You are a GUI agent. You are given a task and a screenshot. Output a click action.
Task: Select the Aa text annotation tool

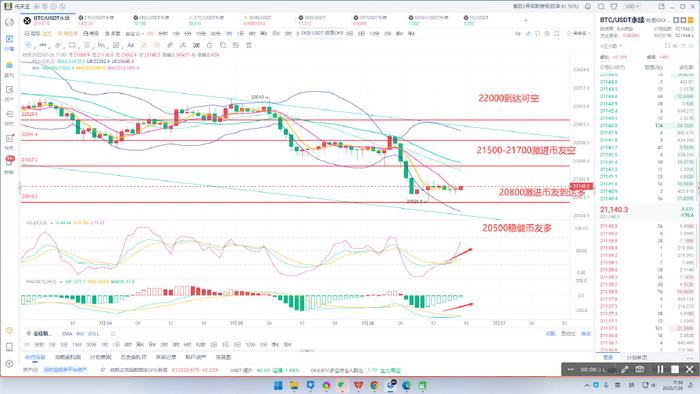[130, 45]
